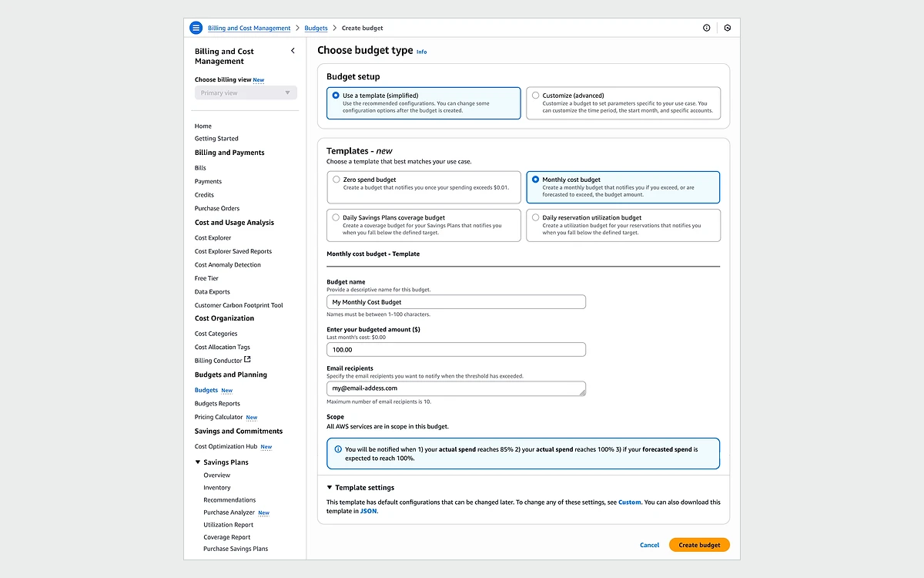Choose Daily Savings Plans coverage budget

(x=423, y=225)
